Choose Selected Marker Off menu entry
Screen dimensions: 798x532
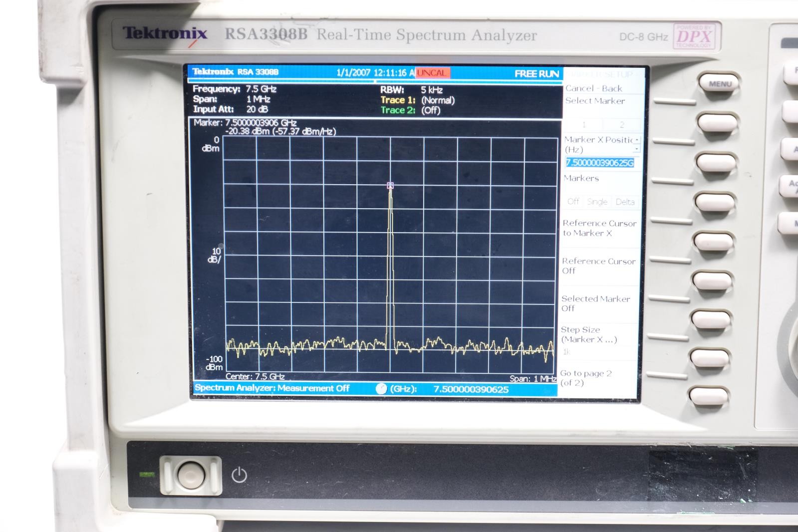595,303
